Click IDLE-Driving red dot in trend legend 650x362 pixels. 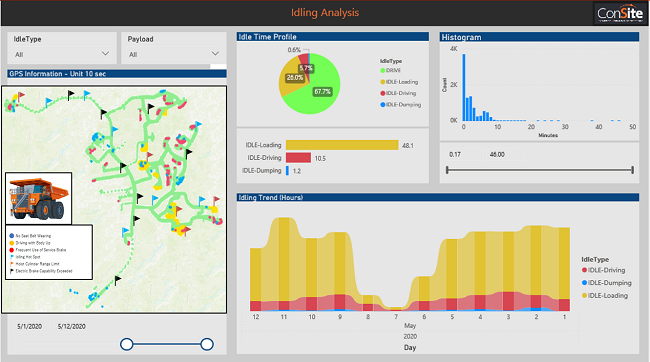click(x=585, y=270)
